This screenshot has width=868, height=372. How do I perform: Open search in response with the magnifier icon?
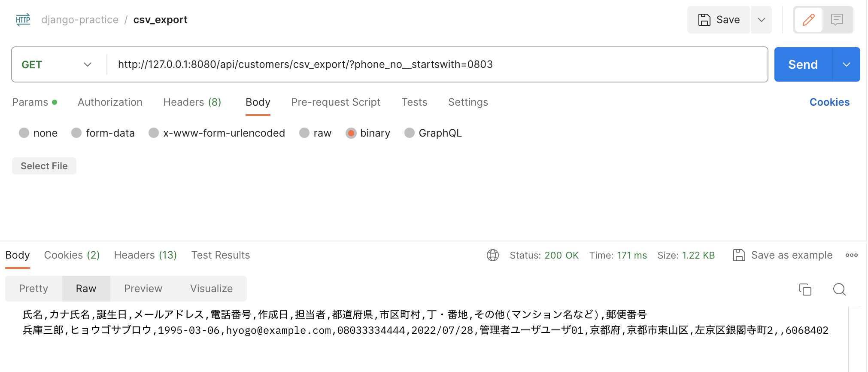(x=839, y=289)
